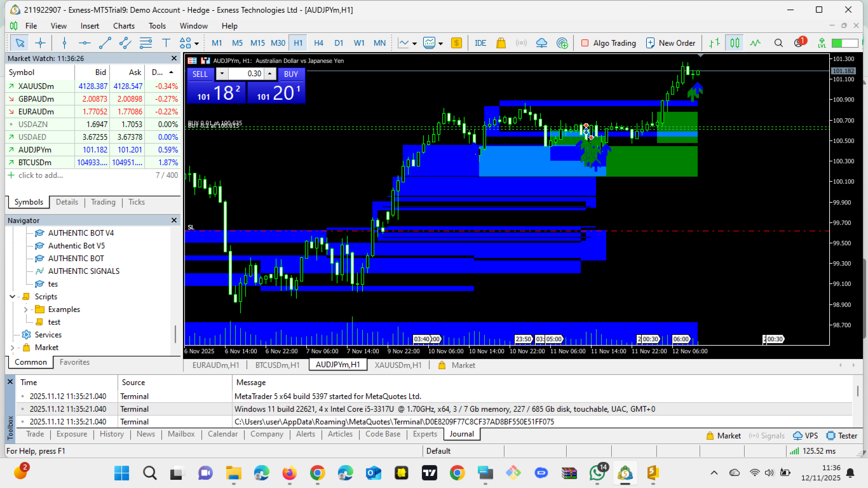Switch chart to bar chart mode
The height and width of the screenshot is (488, 868).
[x=715, y=43]
